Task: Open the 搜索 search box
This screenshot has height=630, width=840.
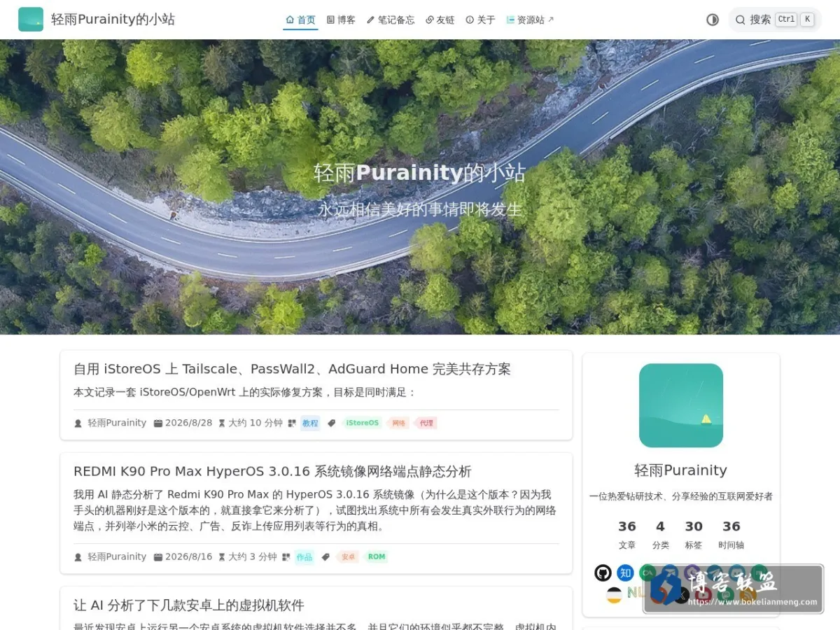Action: pos(775,20)
